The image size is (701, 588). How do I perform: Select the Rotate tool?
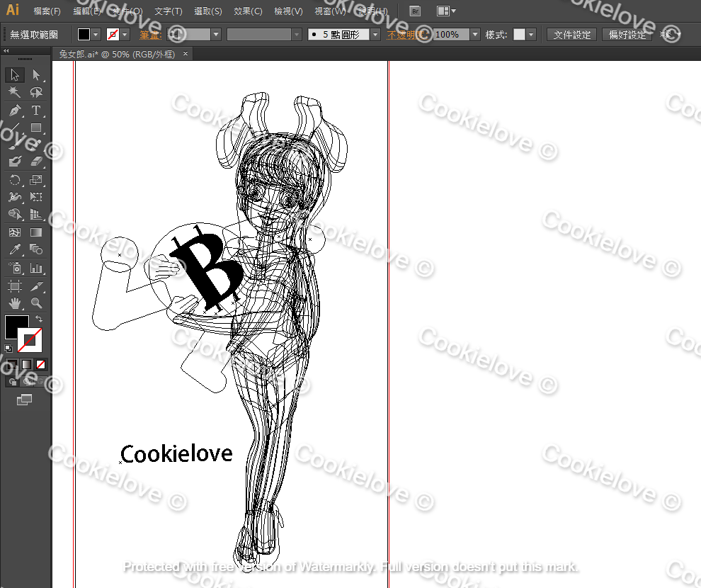[x=15, y=180]
